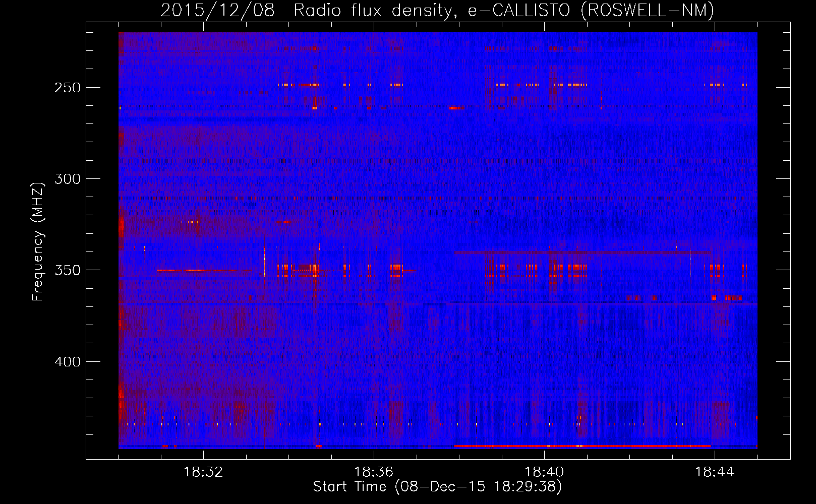Image resolution: width=816 pixels, height=504 pixels.
Task: Click the plot title '2015/12/08 Radio flux density, e-CALLISTO (ROSWELL-NM)'
Action: point(437,10)
